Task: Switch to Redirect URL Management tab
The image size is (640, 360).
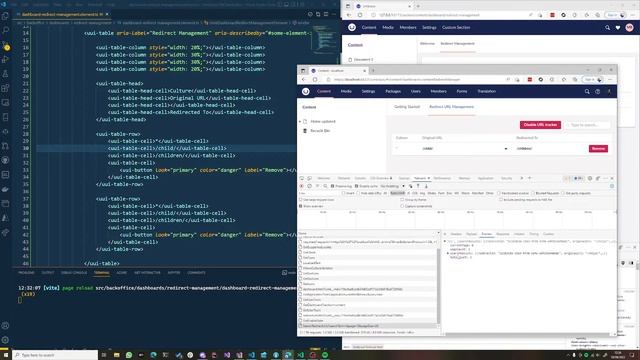Action: (x=451, y=107)
